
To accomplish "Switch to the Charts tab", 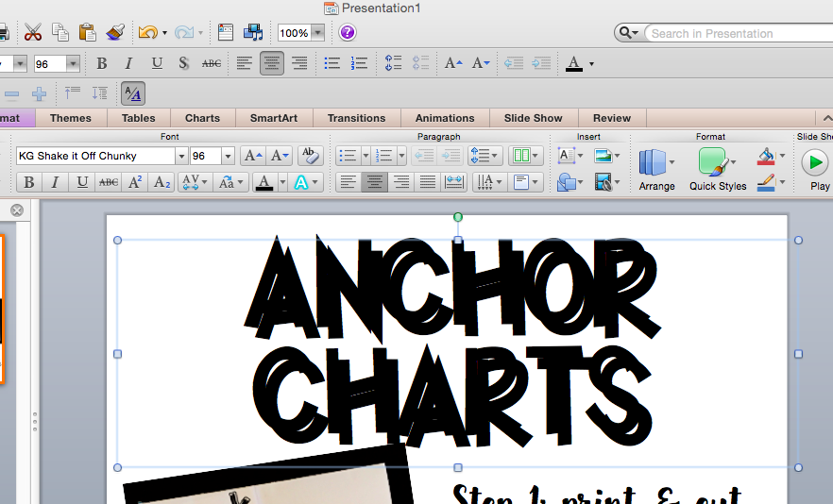I will pos(202,118).
